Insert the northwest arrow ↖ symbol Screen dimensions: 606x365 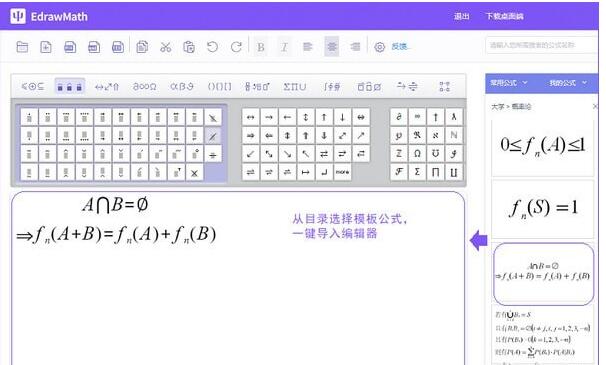[x=306, y=154]
